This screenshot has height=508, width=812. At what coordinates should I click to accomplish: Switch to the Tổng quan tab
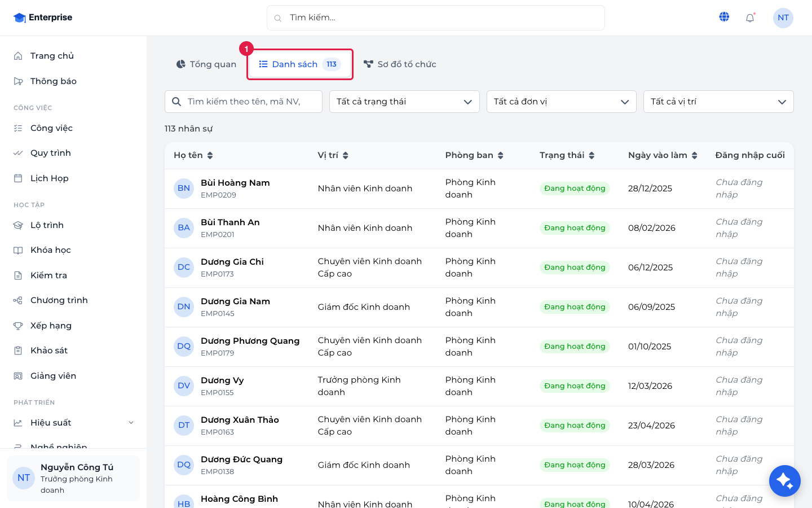click(x=206, y=64)
